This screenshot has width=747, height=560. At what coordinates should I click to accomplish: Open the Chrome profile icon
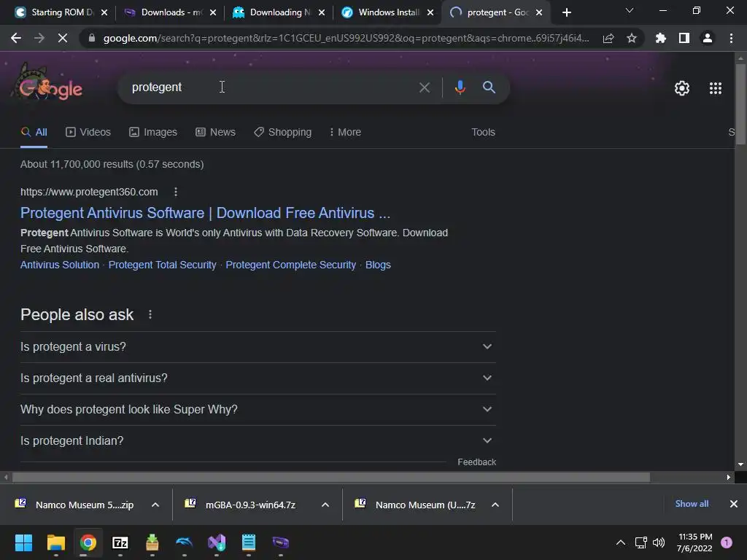click(x=708, y=38)
